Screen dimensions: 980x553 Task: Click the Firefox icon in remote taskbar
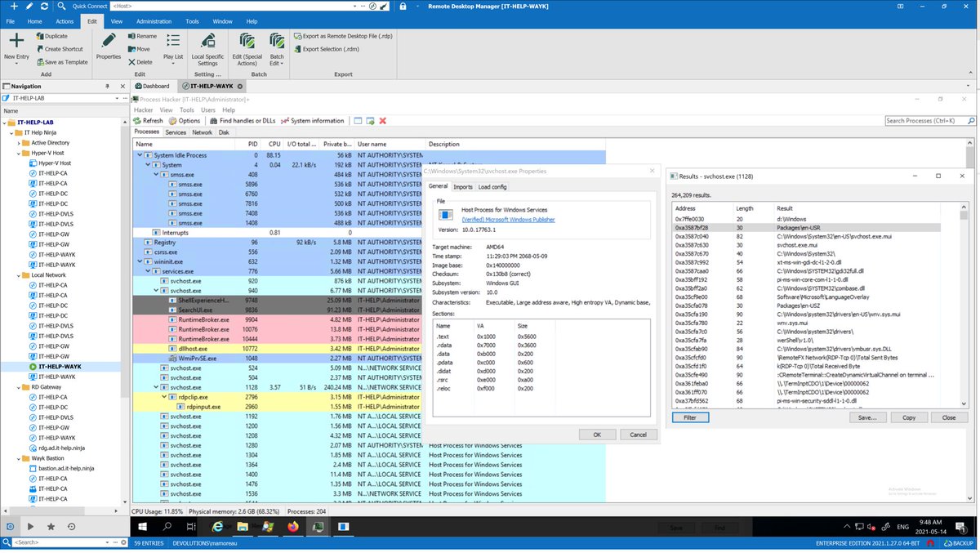pos(292,528)
